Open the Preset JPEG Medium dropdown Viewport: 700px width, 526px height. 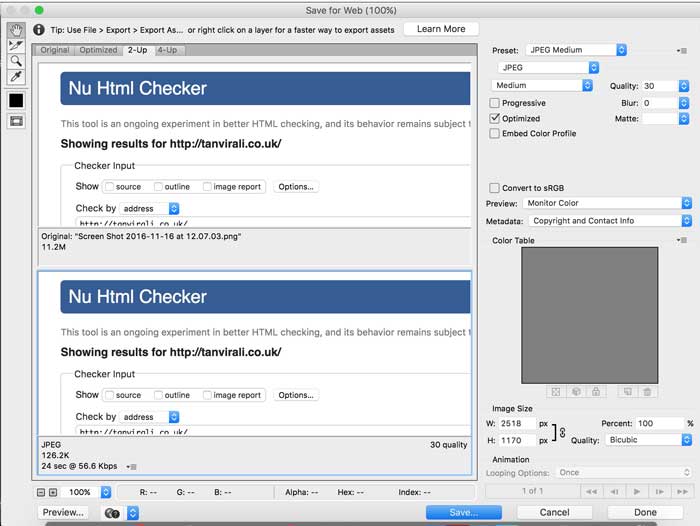pyautogui.click(x=576, y=50)
